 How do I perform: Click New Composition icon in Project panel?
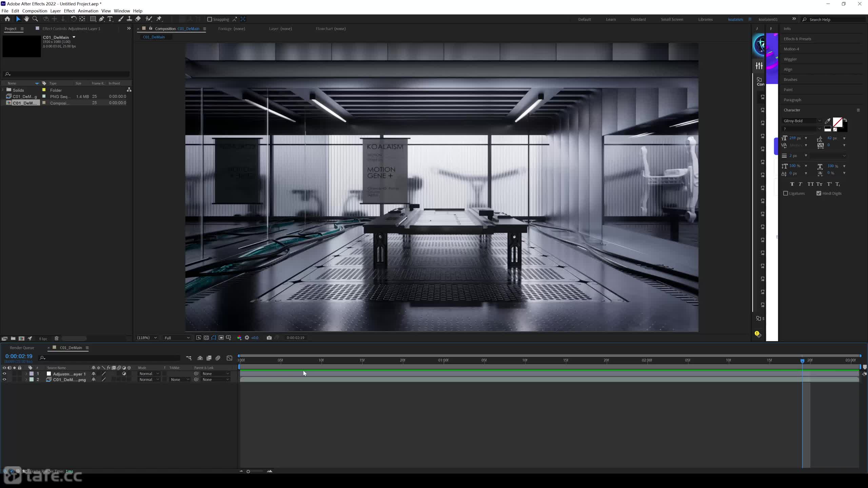21,338
